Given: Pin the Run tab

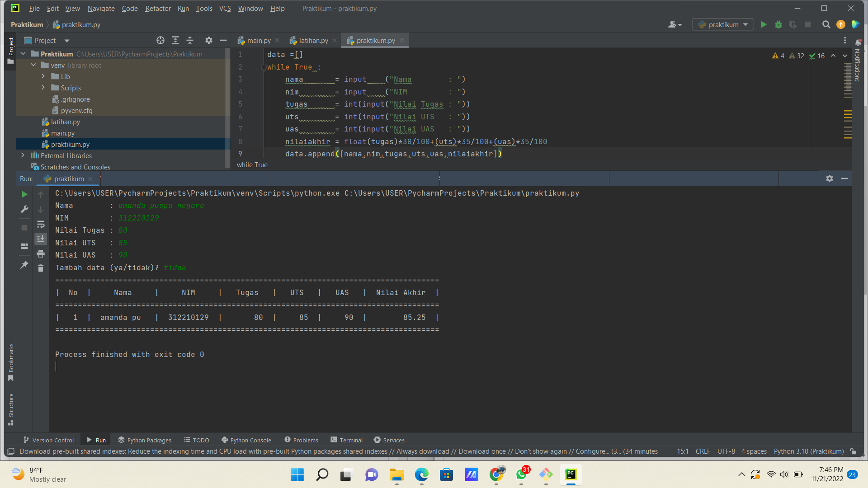Looking at the screenshot, I should pos(24,265).
